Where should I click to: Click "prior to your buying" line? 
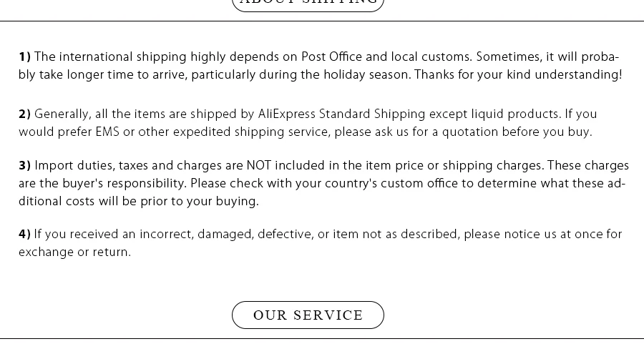coord(199,201)
